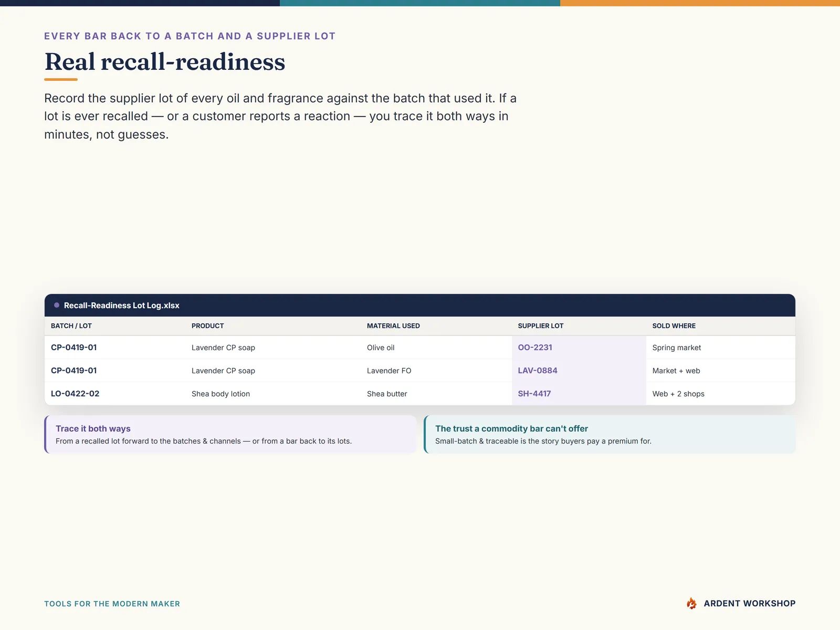Click the Small-batch & traceable description text
This screenshot has width=840, height=630.
(x=543, y=441)
